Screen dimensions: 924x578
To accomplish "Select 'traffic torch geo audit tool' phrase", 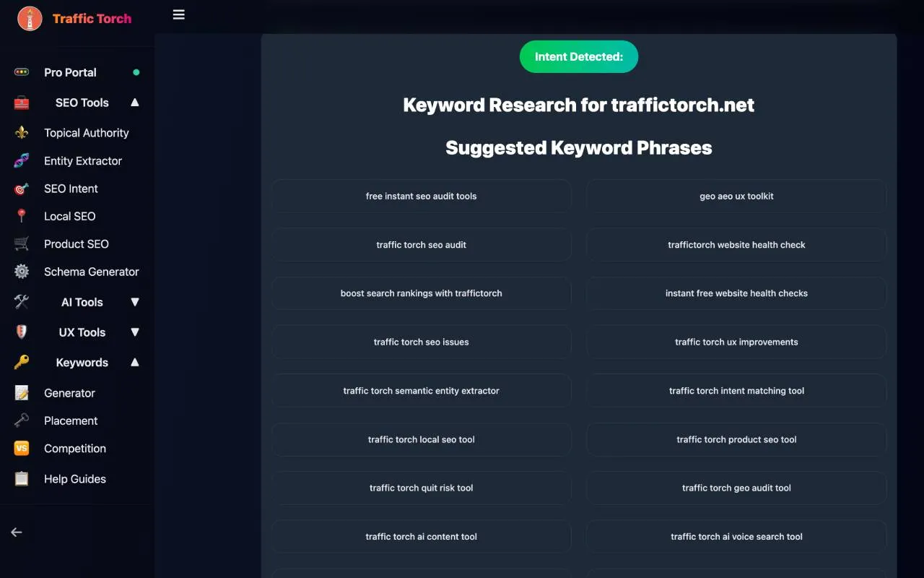I will [736, 488].
